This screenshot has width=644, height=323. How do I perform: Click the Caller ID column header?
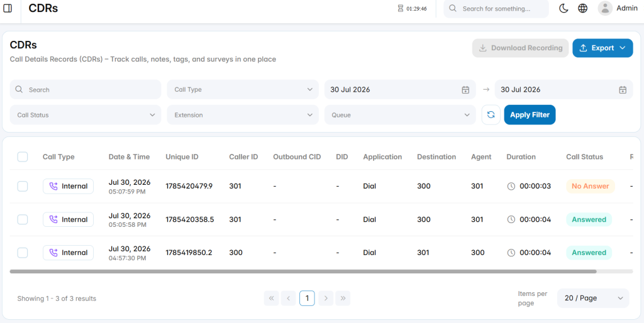point(243,156)
